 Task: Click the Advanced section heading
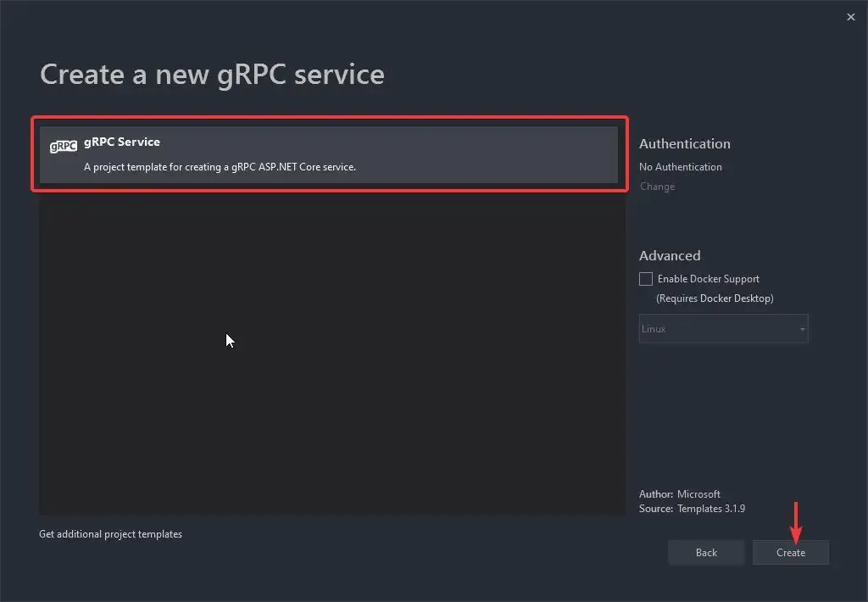670,255
